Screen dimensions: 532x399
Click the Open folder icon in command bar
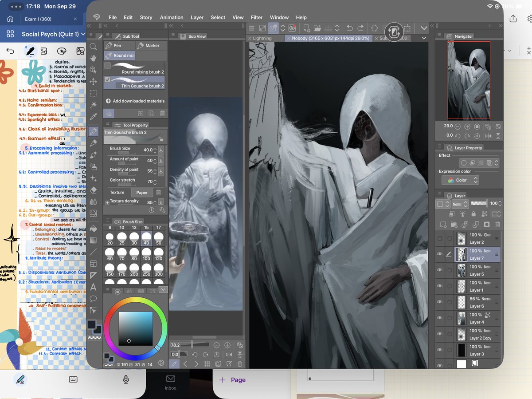click(x=317, y=28)
